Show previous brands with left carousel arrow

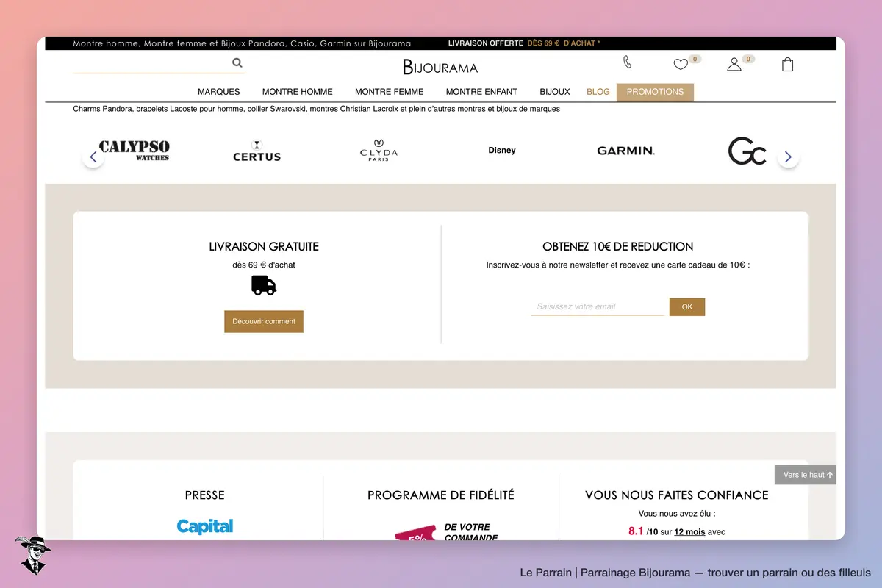(x=93, y=157)
